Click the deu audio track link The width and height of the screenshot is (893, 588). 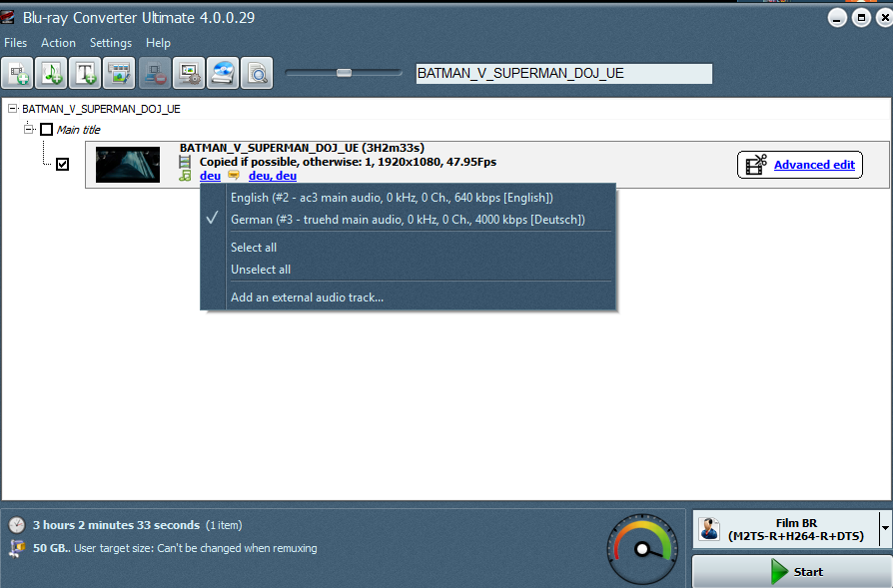210,176
